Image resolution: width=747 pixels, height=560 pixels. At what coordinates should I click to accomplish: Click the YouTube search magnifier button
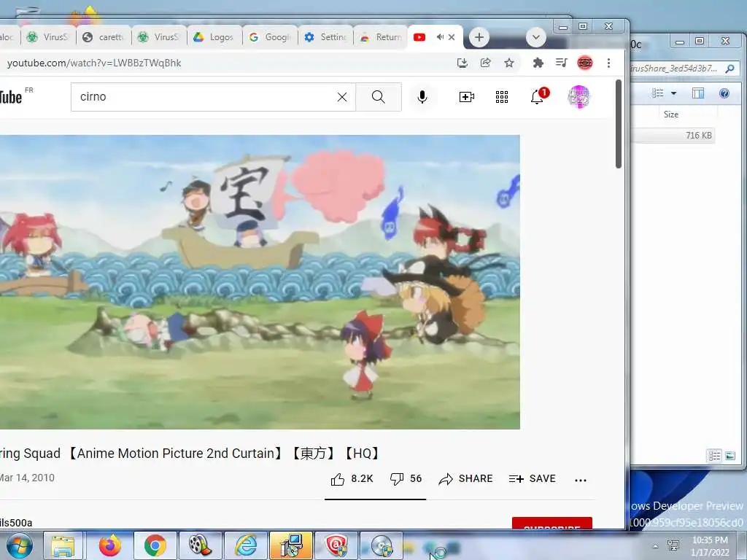[x=379, y=97]
